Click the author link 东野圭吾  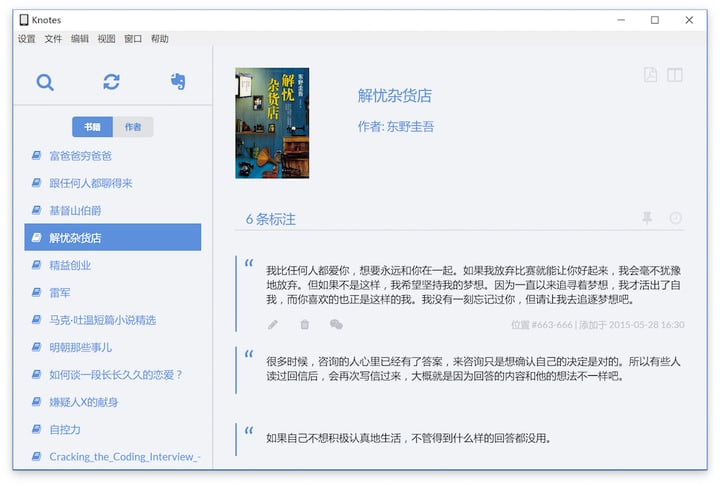410,126
